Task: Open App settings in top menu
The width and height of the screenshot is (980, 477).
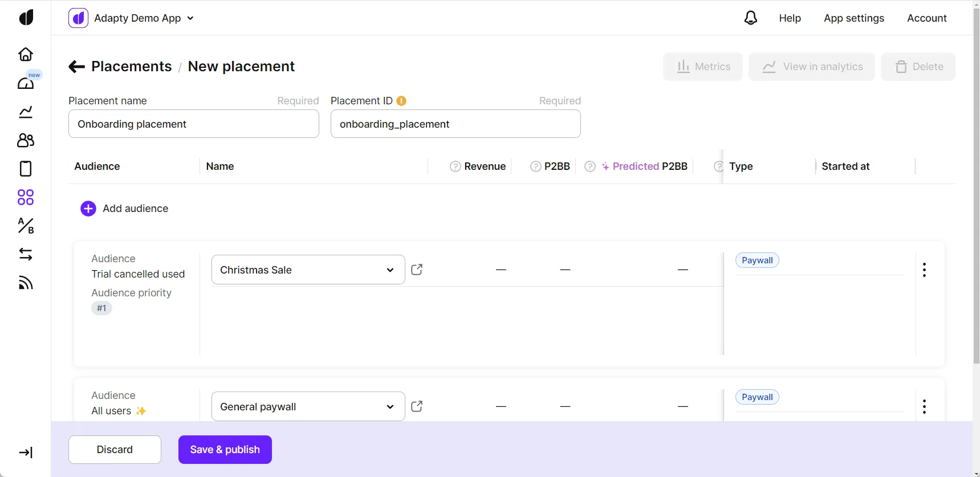Action: tap(853, 18)
